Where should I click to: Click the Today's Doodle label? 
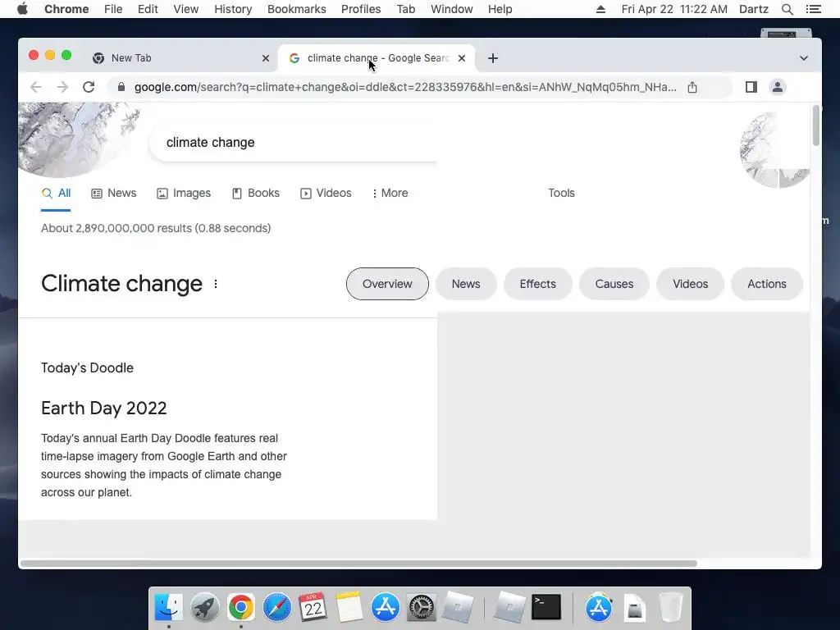[x=87, y=368]
